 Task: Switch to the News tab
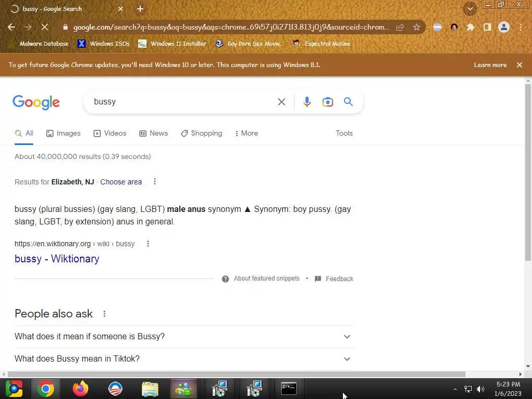tap(154, 134)
